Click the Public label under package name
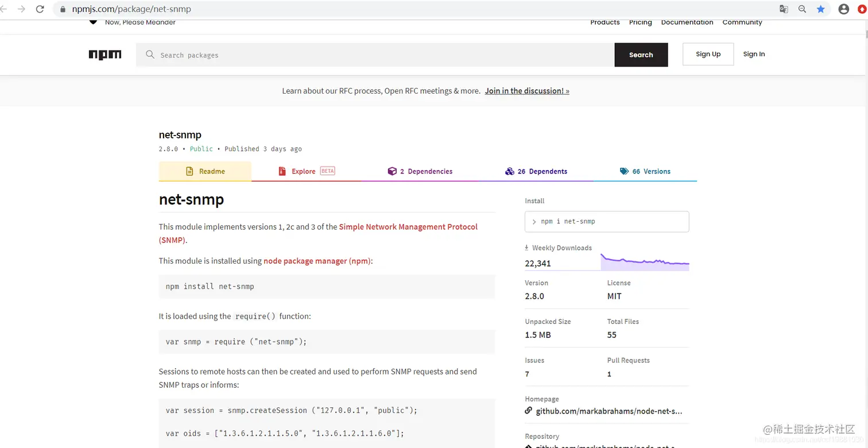The height and width of the screenshot is (448, 868). [x=201, y=149]
